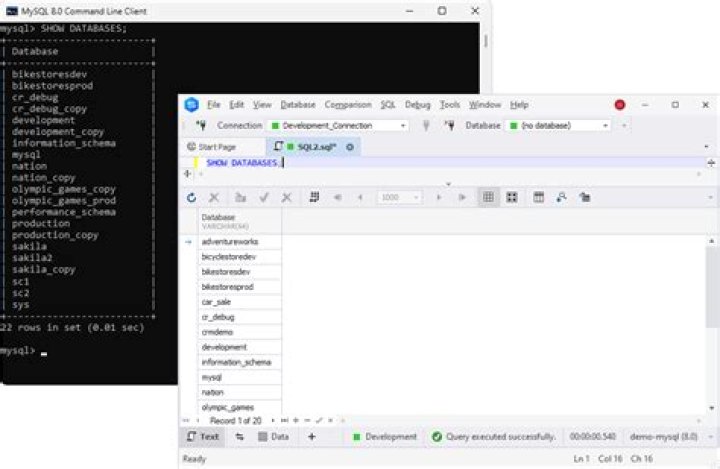Open the document tabs list dropdown arrow
Viewport: 720px width, 469px height.
pos(706,147)
